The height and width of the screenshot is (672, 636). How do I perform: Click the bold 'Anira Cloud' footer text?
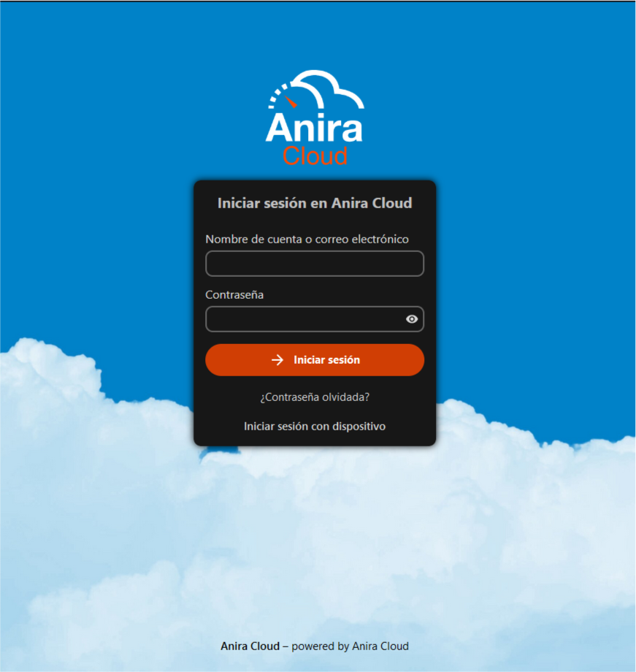(250, 646)
